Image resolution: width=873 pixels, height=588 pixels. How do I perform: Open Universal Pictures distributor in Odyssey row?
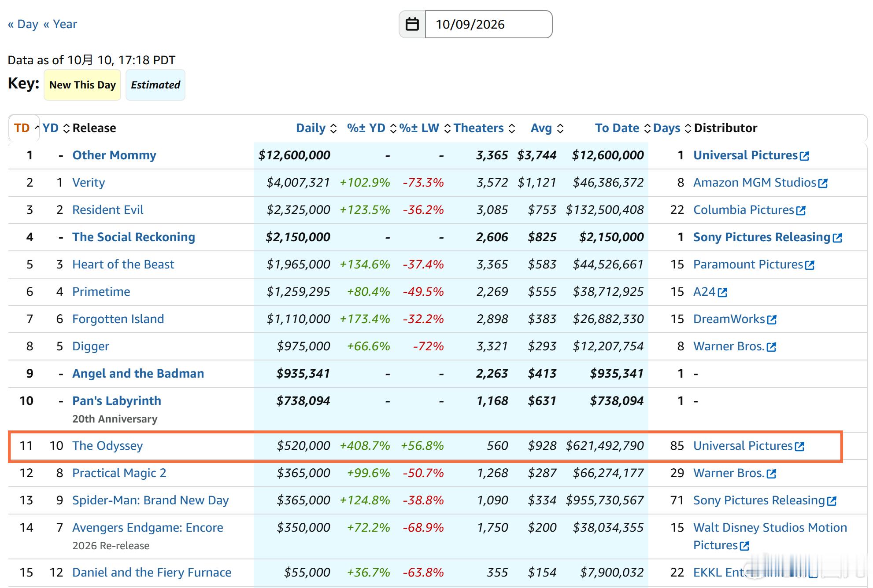743,446
